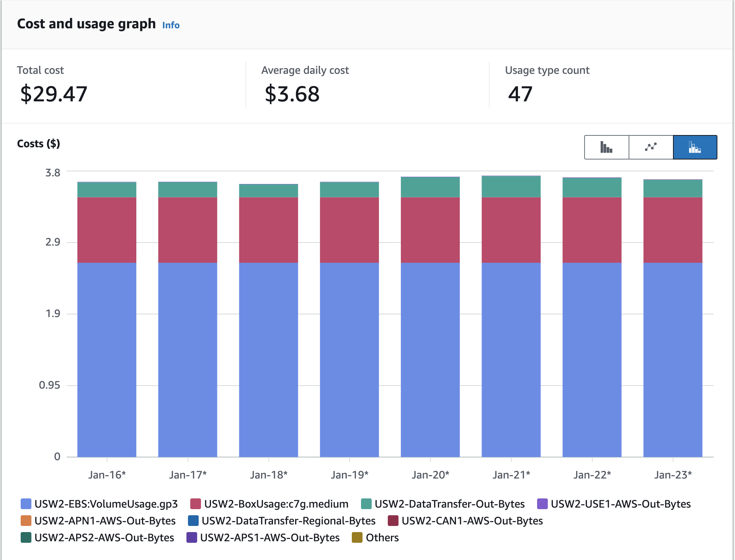735x560 pixels.
Task: Open the Info link next to graph title
Action: 171,25
